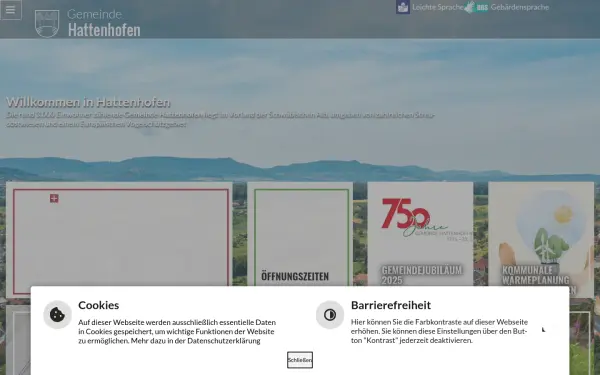Open the Kommunale Wärmeplanung tile

pyautogui.click(x=541, y=239)
